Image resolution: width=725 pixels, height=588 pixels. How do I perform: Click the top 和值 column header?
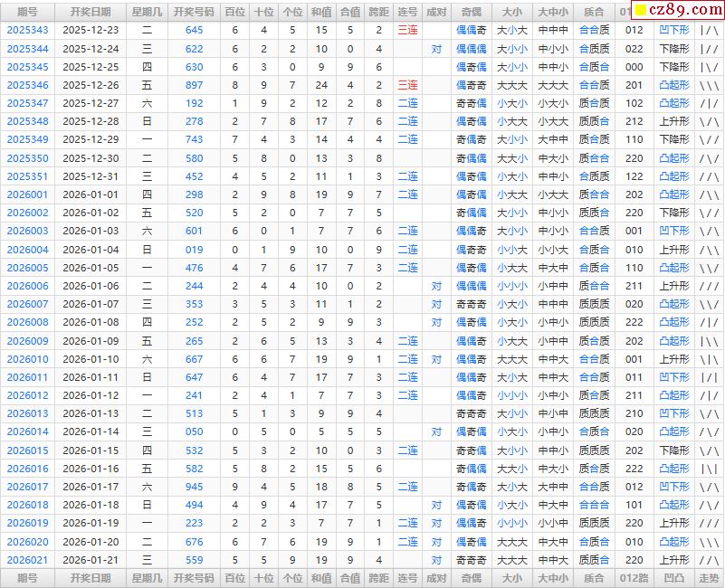(x=321, y=12)
